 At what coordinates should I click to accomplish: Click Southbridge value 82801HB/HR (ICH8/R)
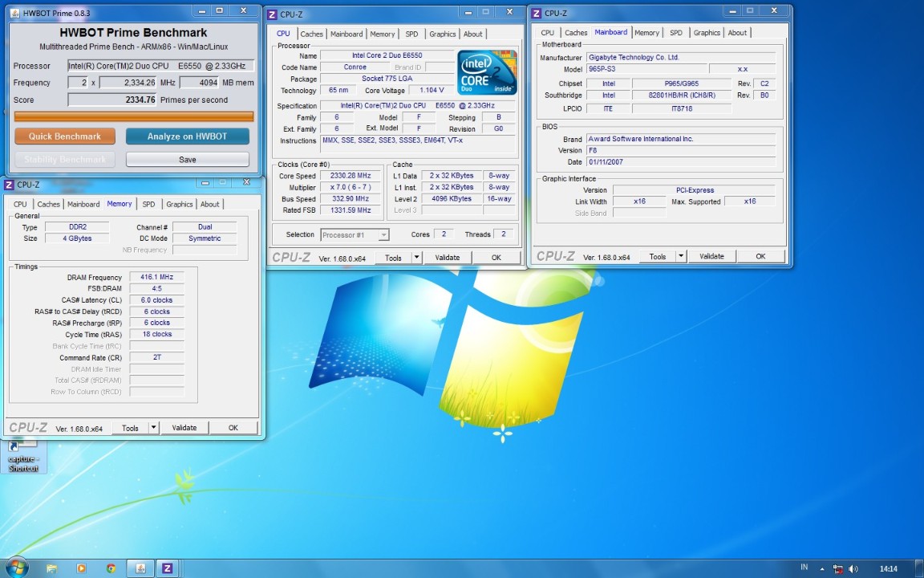point(682,95)
